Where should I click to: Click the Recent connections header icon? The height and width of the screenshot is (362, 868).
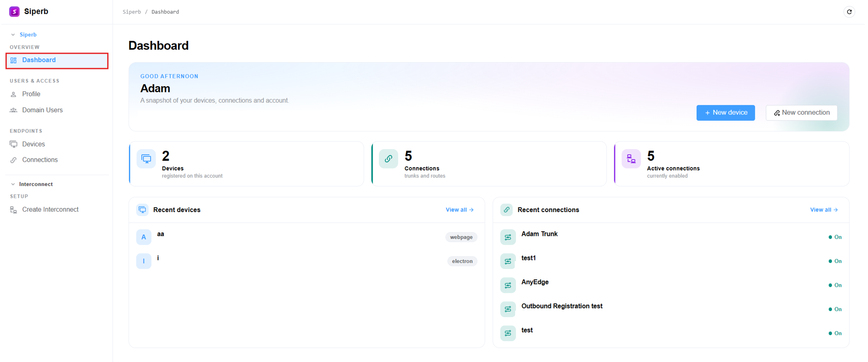click(x=506, y=210)
